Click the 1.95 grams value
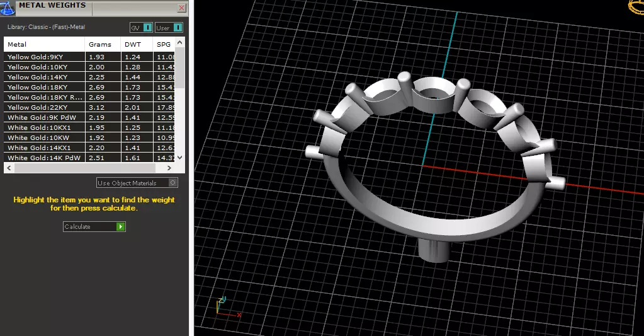644x336 pixels. 97,127
